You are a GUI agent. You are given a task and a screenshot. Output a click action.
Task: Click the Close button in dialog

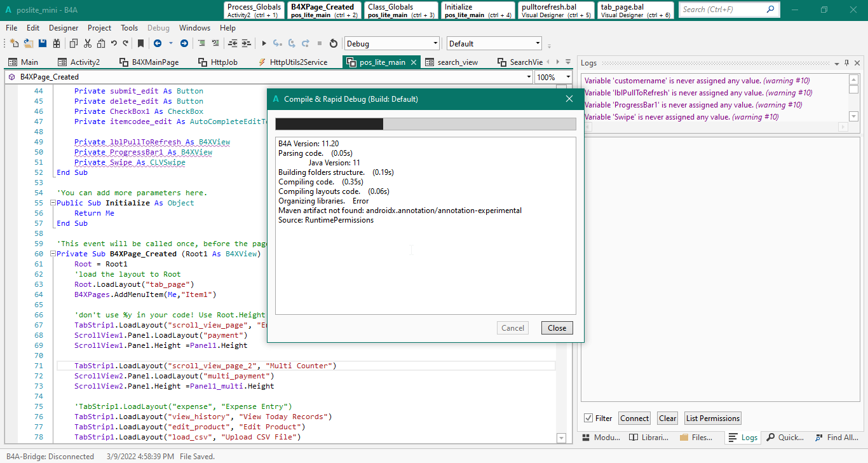coord(557,328)
